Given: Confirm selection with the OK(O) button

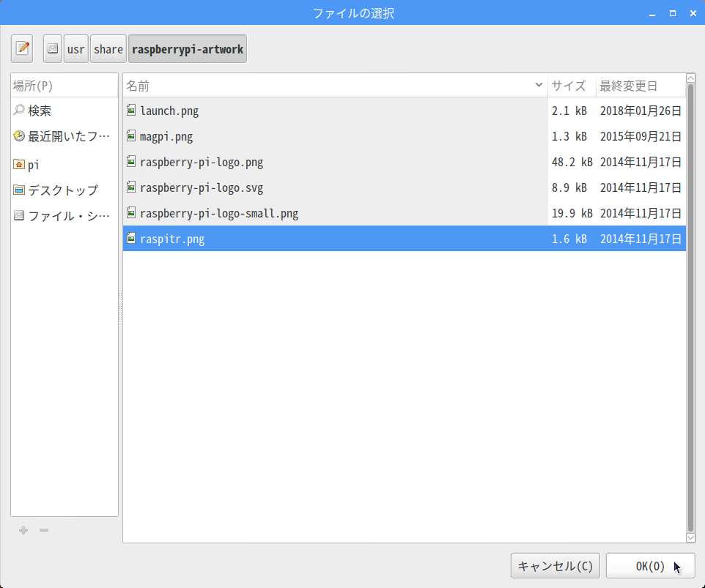Looking at the screenshot, I should (650, 565).
